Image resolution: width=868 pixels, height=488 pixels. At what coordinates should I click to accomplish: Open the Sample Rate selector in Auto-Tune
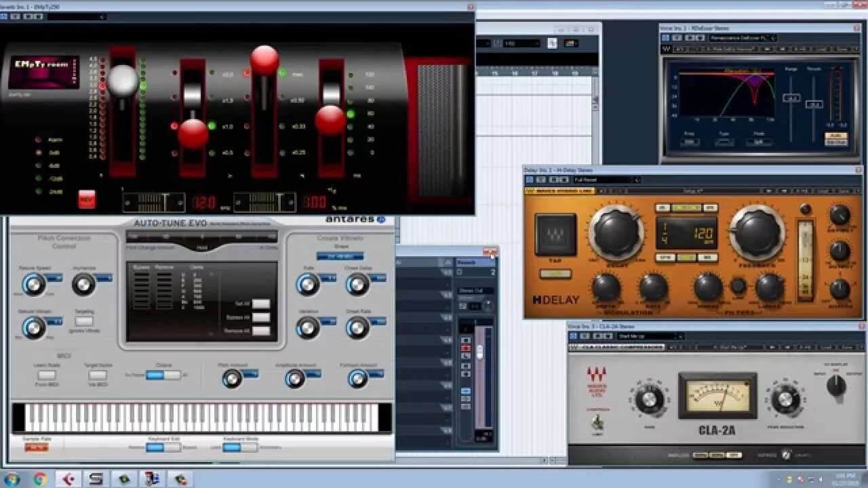point(37,447)
